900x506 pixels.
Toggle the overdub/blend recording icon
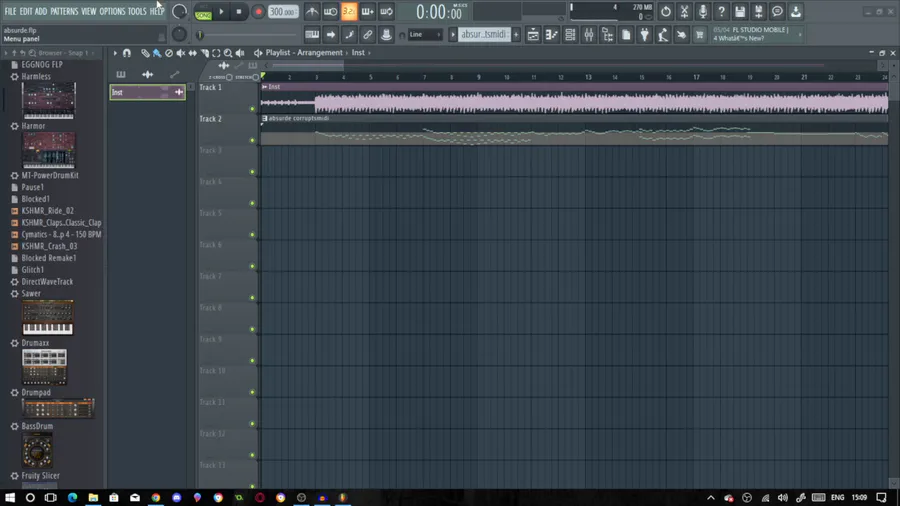367,11
